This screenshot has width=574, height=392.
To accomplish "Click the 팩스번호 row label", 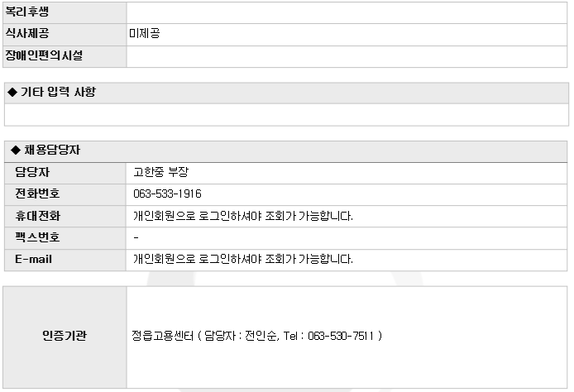I will tap(37, 237).
